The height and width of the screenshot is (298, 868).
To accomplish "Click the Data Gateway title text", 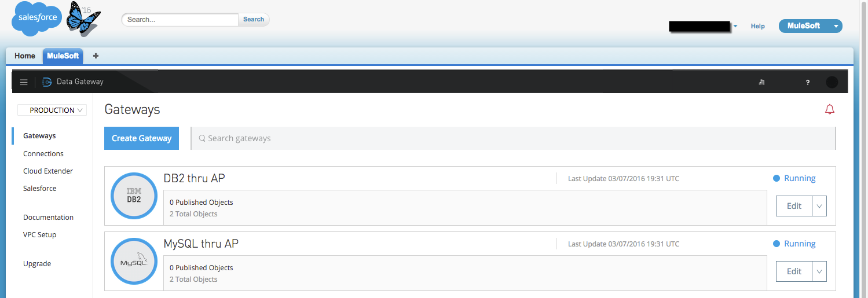I will point(80,82).
